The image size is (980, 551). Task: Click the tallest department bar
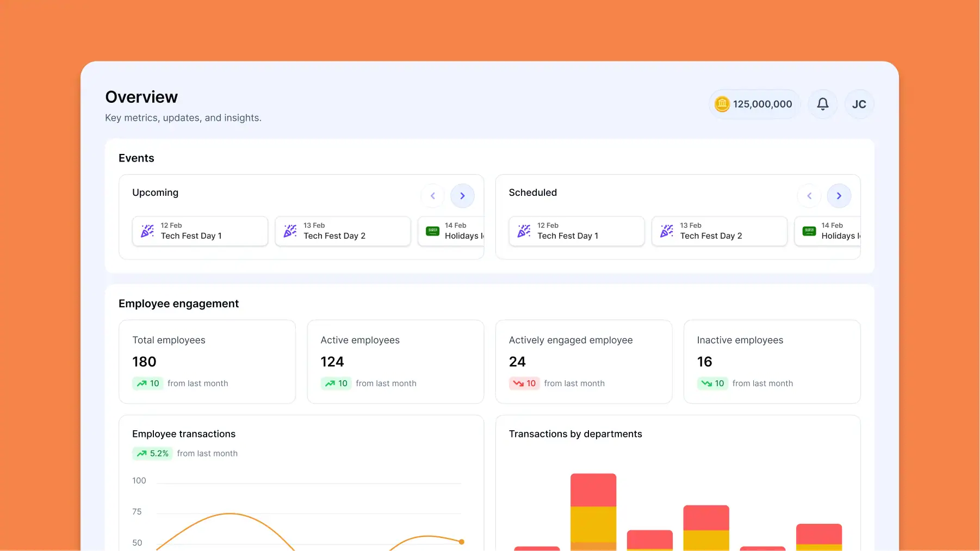click(x=593, y=512)
